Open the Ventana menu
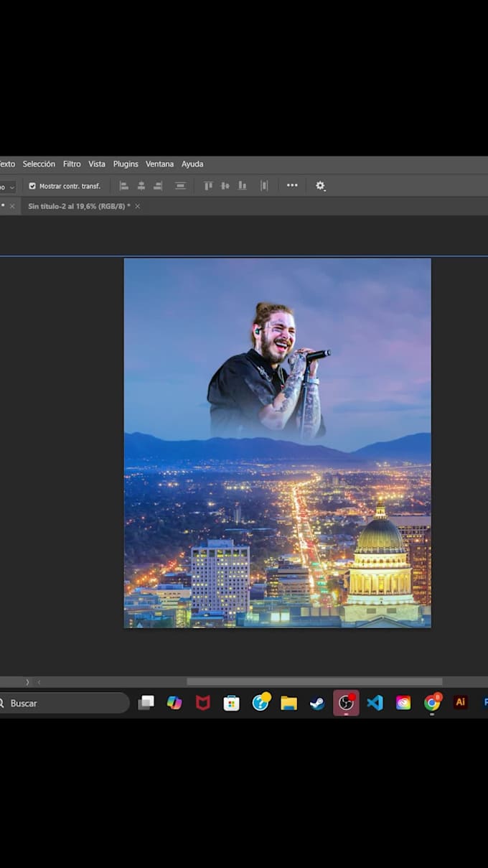The image size is (488, 868). point(159,164)
